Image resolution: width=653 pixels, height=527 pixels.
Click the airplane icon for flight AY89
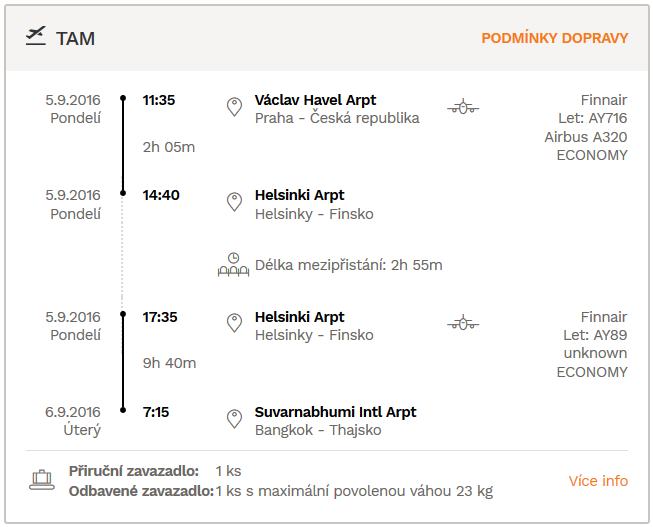pos(463,323)
